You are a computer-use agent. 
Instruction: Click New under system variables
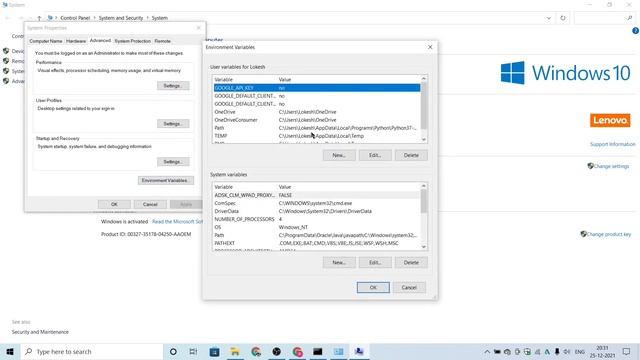click(339, 262)
